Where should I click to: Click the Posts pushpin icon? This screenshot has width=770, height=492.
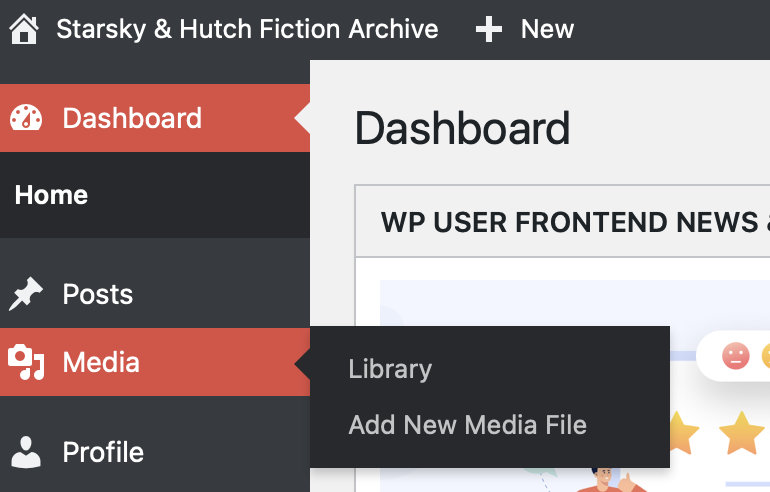tap(26, 294)
